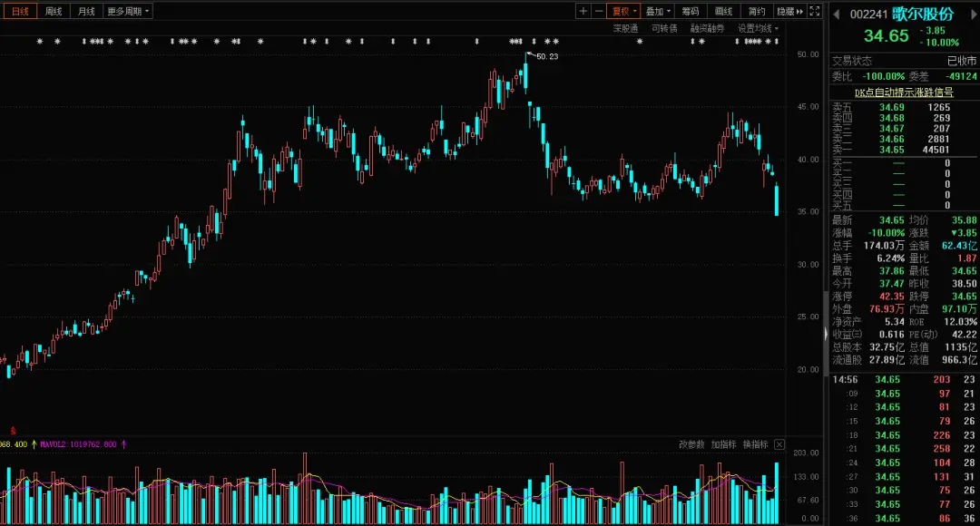Close the volume indicator panel
Viewport: 980px width, 526px height.
click(779, 444)
